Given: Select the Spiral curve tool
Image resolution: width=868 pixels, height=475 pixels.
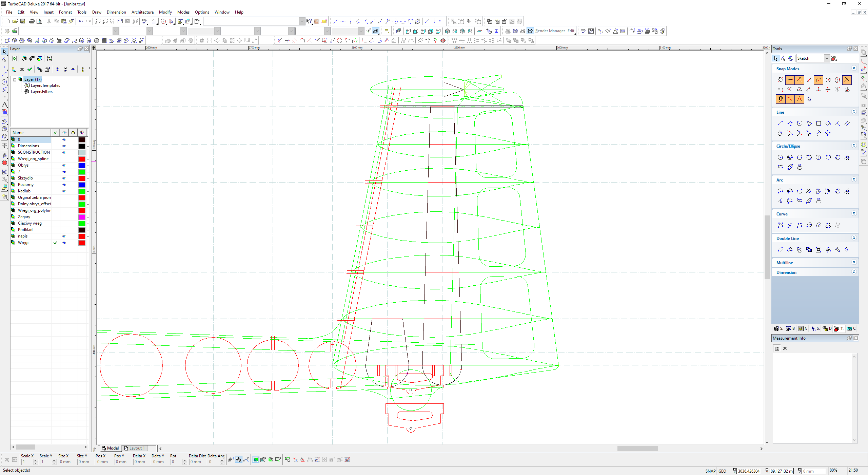Looking at the screenshot, I should pyautogui.click(x=809, y=225).
